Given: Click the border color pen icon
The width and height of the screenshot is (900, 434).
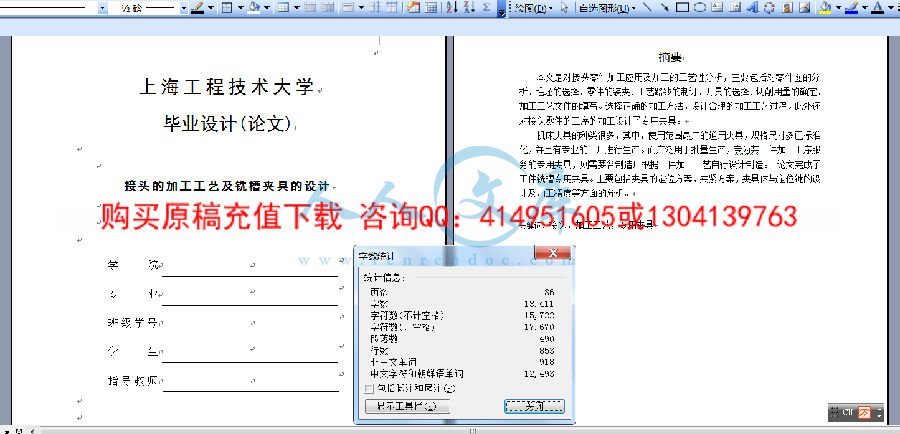Looking at the screenshot, I should [197, 7].
